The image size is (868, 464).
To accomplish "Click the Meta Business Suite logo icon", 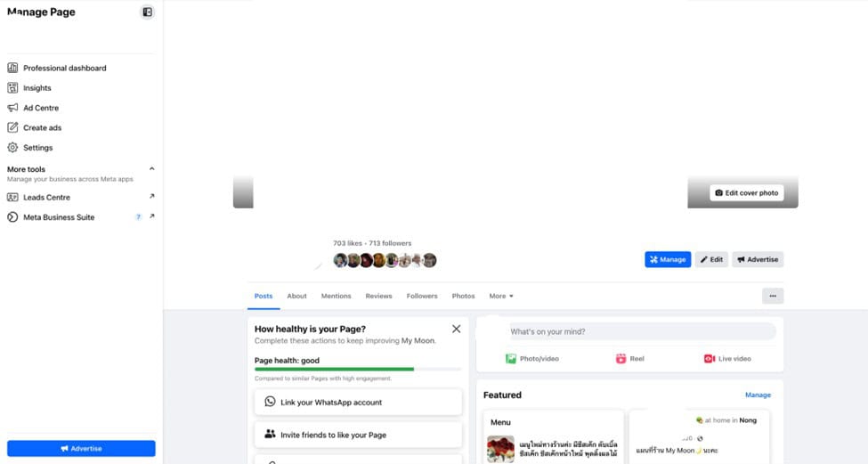I will coord(12,217).
